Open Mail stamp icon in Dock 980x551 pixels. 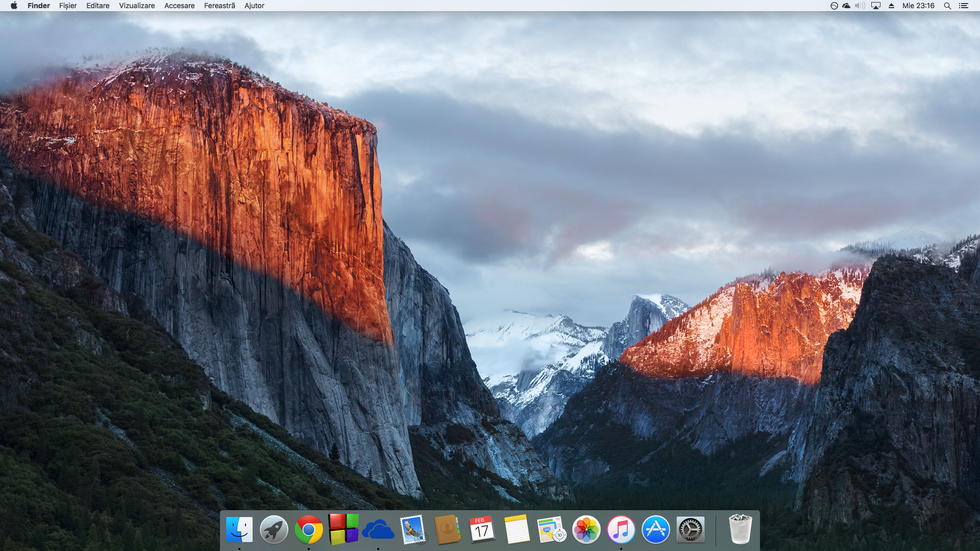click(413, 530)
